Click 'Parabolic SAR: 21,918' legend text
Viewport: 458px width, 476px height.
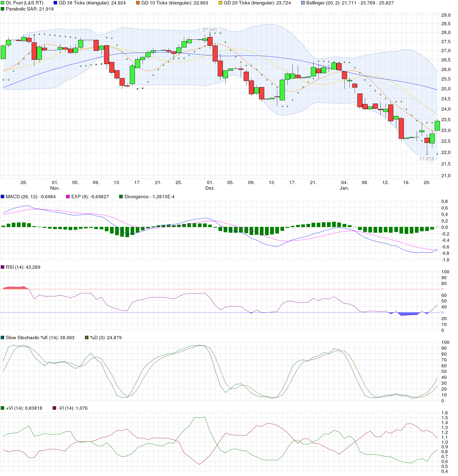click(30, 9)
